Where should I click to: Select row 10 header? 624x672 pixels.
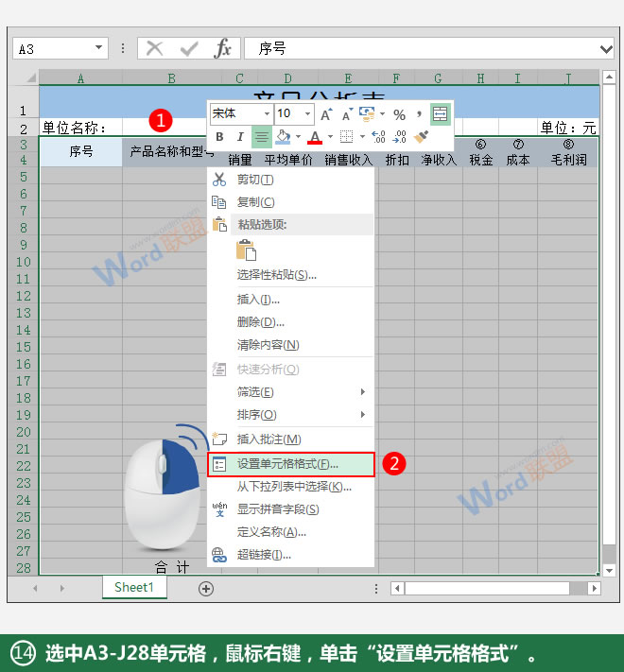23,263
